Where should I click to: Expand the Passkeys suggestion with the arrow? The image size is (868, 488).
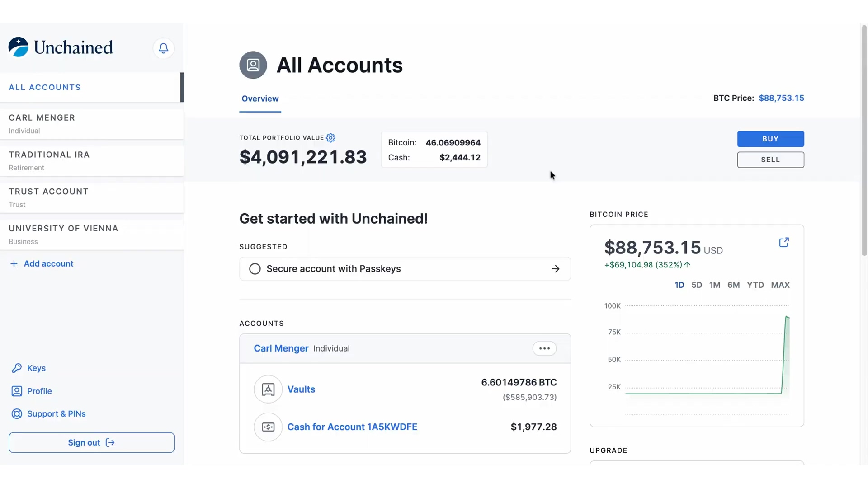point(556,268)
